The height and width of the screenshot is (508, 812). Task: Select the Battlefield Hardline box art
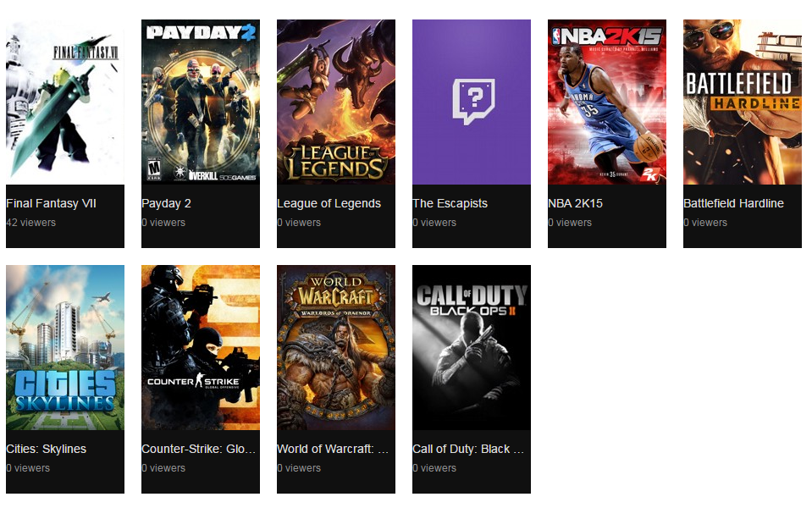(743, 102)
